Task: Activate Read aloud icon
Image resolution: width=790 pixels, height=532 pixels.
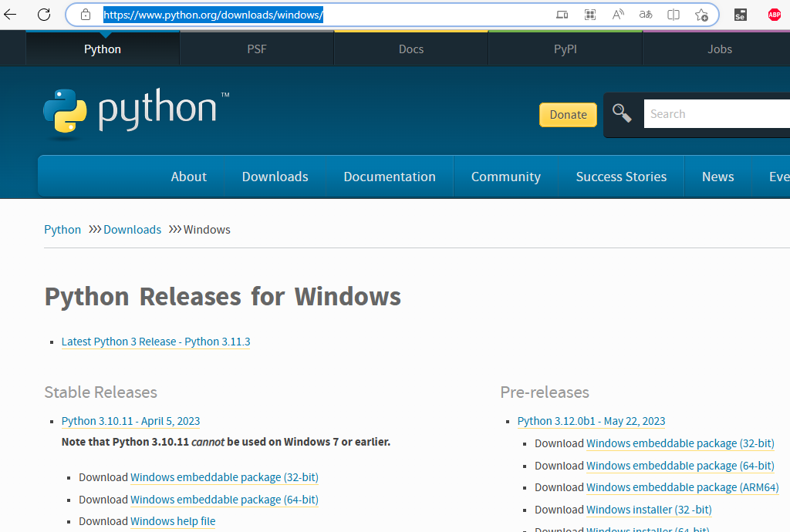Action: pos(618,15)
